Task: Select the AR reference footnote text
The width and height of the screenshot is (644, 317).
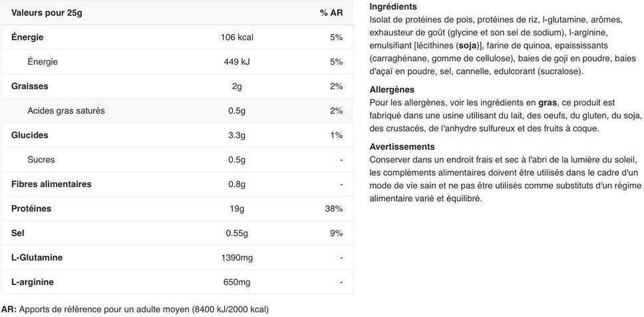Action: tap(134, 309)
